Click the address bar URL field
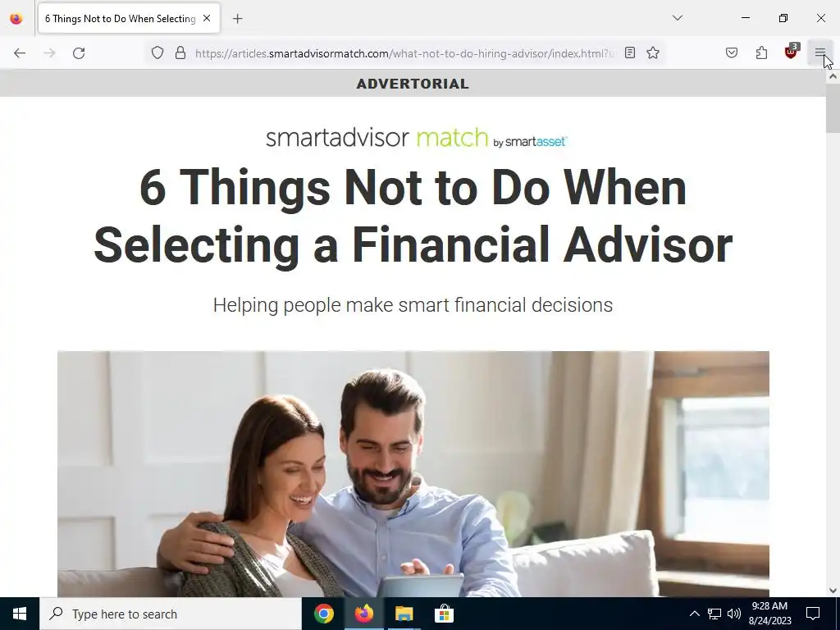The height and width of the screenshot is (630, 840). pyautogui.click(x=404, y=53)
